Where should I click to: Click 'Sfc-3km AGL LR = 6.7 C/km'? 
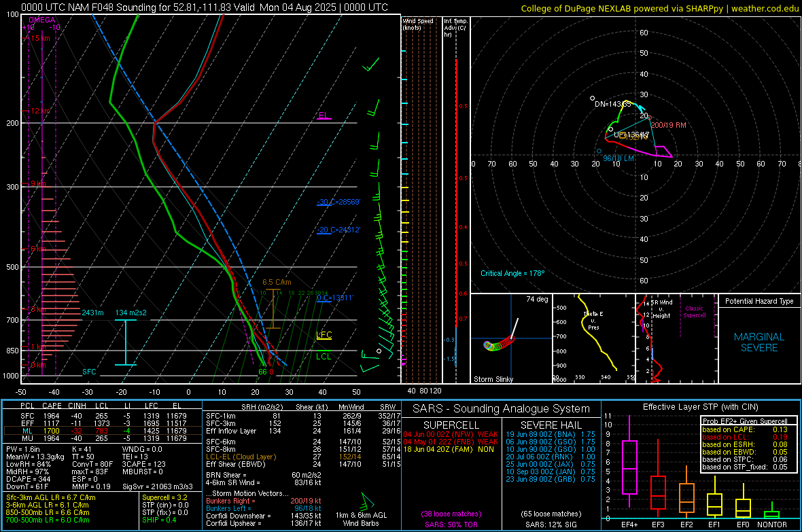pyautogui.click(x=51, y=497)
